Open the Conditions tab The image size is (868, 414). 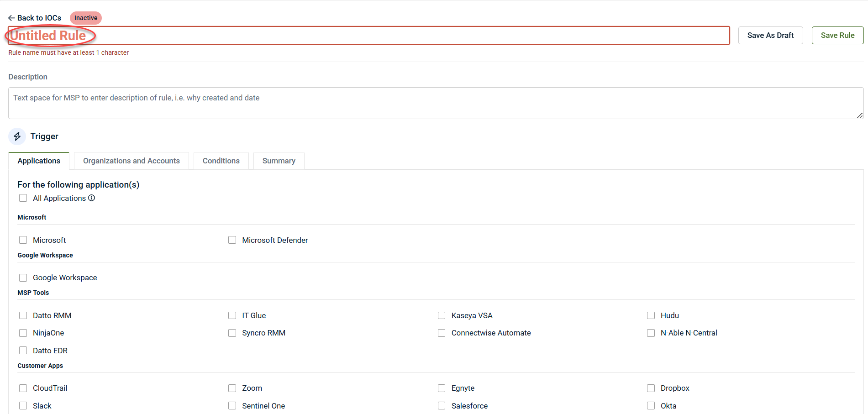click(x=221, y=161)
